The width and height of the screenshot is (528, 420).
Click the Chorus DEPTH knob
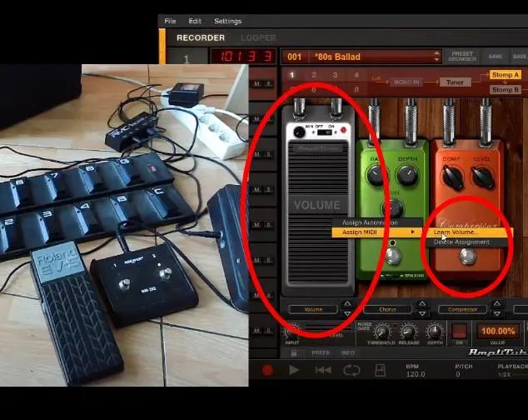click(x=408, y=175)
